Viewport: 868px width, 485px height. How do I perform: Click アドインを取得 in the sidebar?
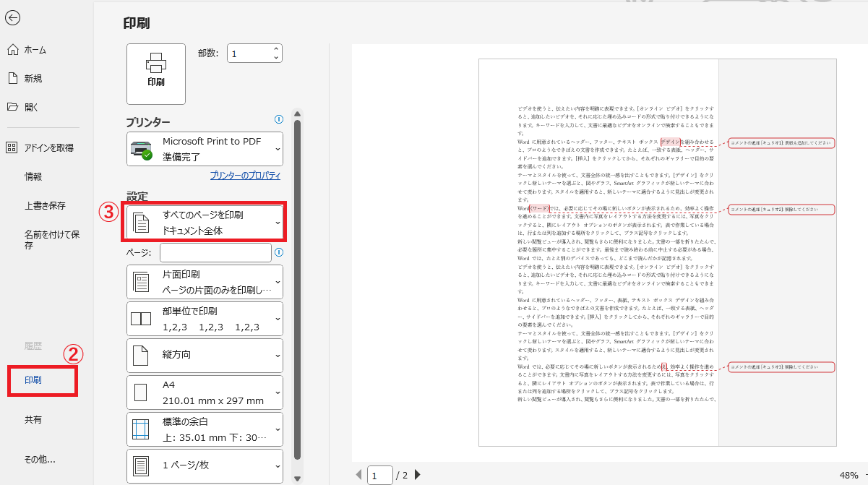click(48, 147)
